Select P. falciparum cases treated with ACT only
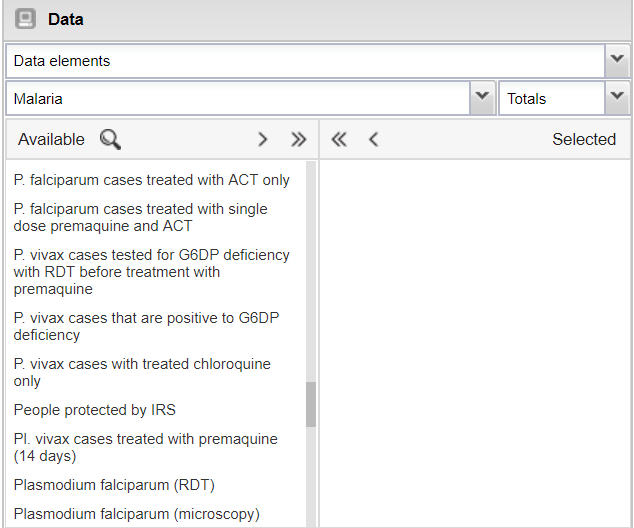Image resolution: width=634 pixels, height=528 pixels. [151, 180]
